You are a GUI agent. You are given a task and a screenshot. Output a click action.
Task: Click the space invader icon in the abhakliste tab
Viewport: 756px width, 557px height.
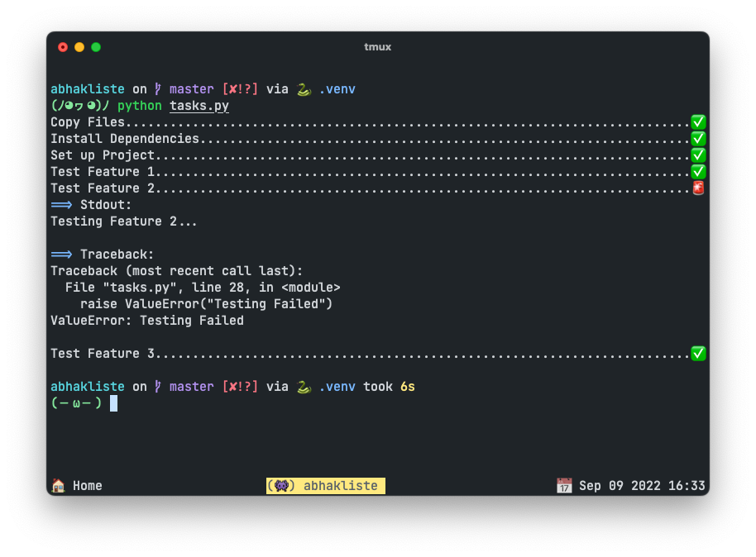[281, 485]
